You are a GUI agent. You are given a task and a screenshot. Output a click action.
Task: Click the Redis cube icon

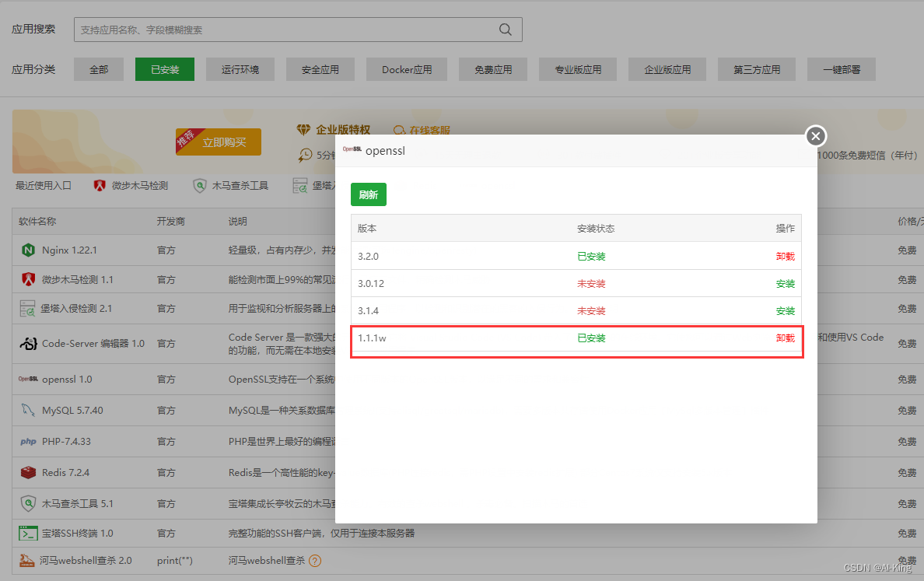tap(28, 473)
